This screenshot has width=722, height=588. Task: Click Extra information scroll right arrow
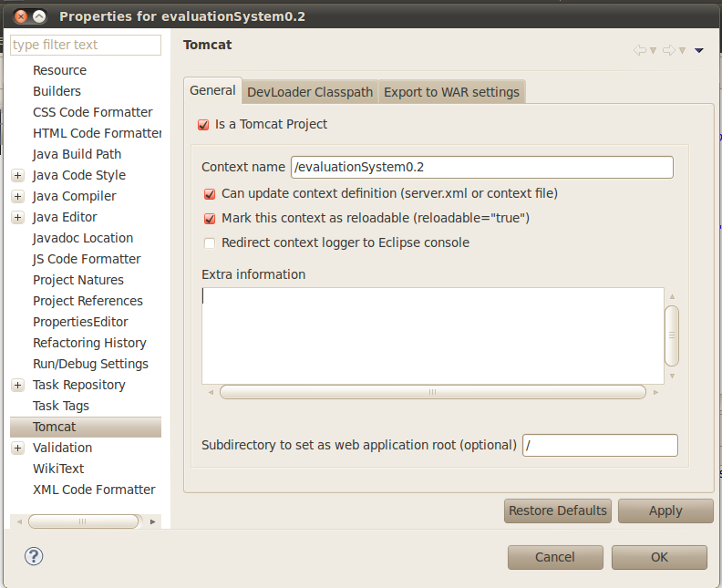pos(655,392)
